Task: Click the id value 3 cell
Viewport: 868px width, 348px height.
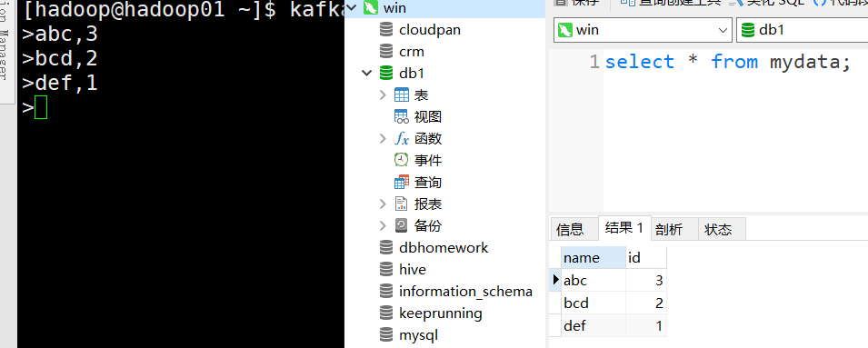Action: point(646,281)
